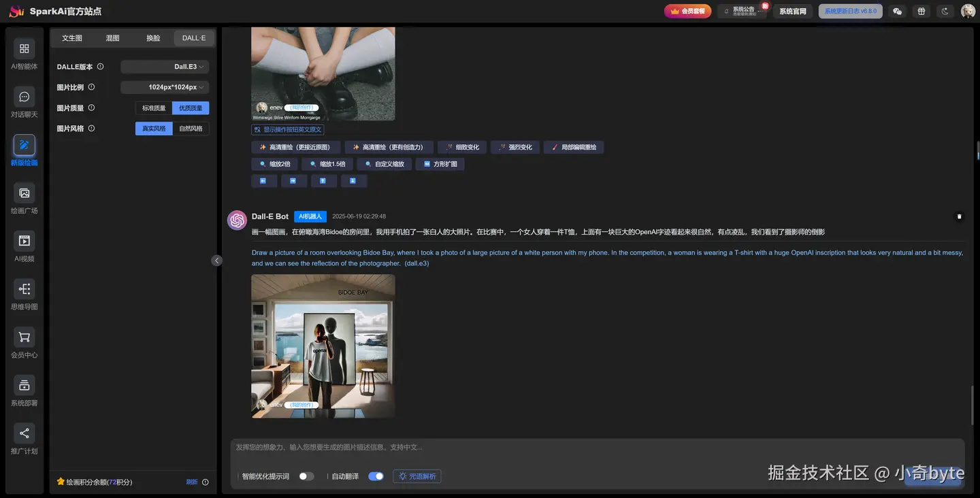Open 对话聊天 chat section

click(24, 103)
